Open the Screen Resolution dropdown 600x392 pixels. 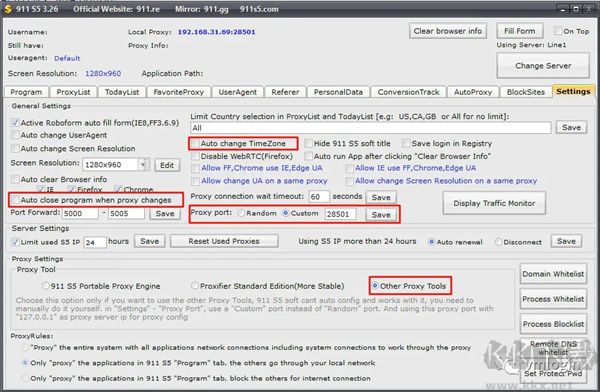click(143, 165)
